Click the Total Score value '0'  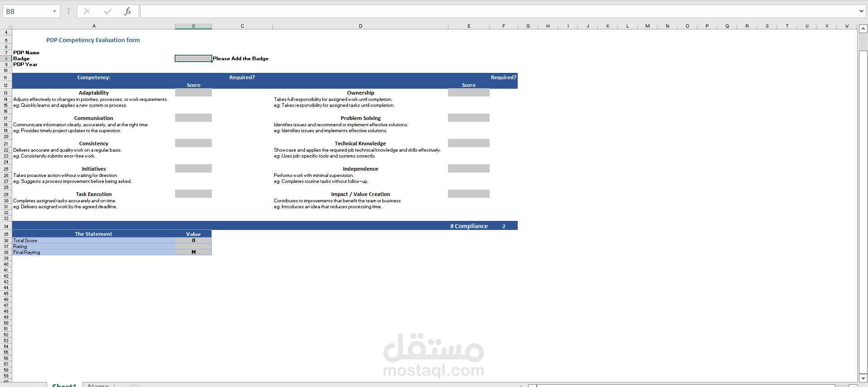click(x=193, y=240)
